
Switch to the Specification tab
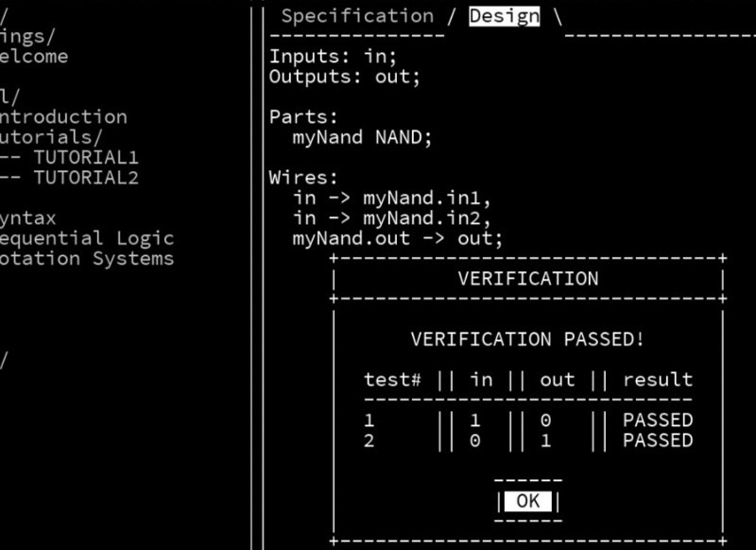[357, 16]
